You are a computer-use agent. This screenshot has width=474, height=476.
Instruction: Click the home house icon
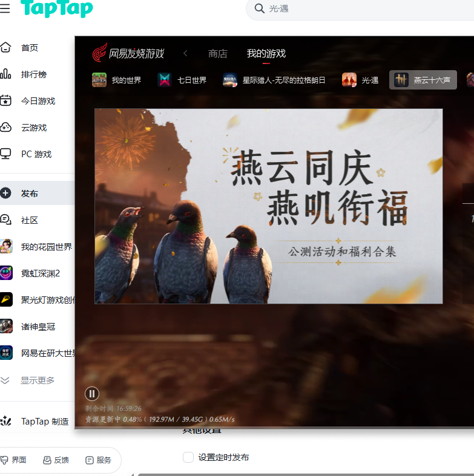(x=6, y=47)
